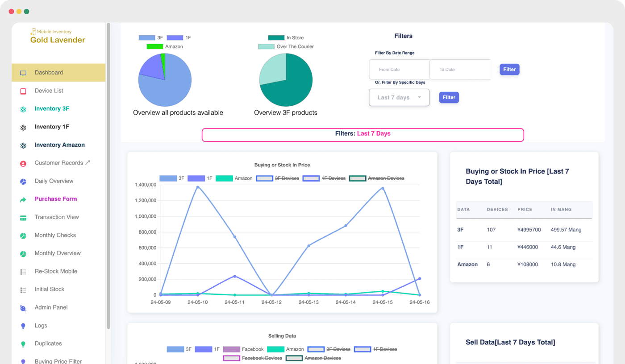The height and width of the screenshot is (364, 625).
Task: Click the Duplicates lightbulb icon
Action: coord(23,344)
